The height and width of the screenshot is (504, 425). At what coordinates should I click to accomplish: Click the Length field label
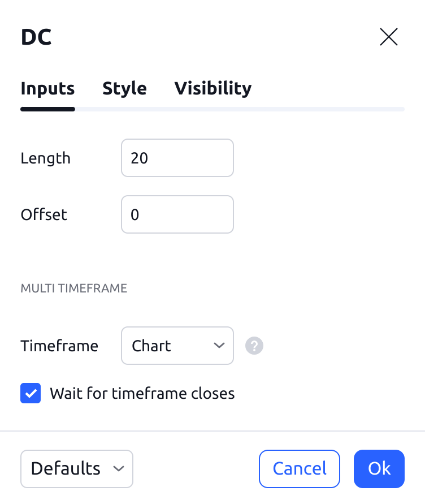pyautogui.click(x=46, y=158)
